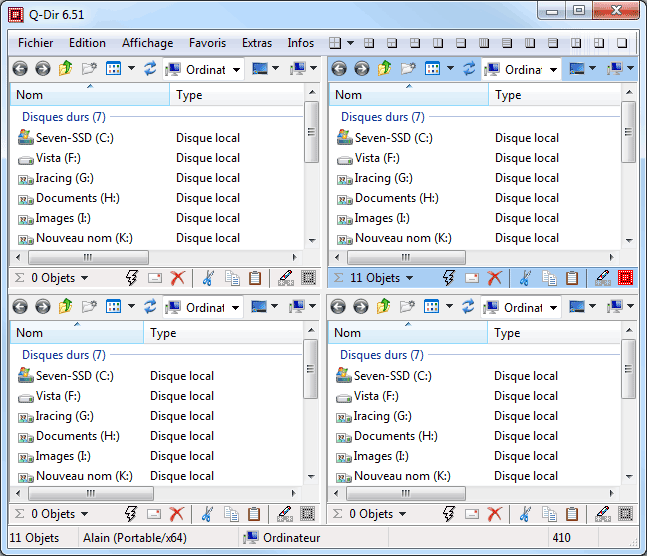Click vertical scrollbar thumb in top-right pane
This screenshot has width=647, height=556.
click(628, 132)
